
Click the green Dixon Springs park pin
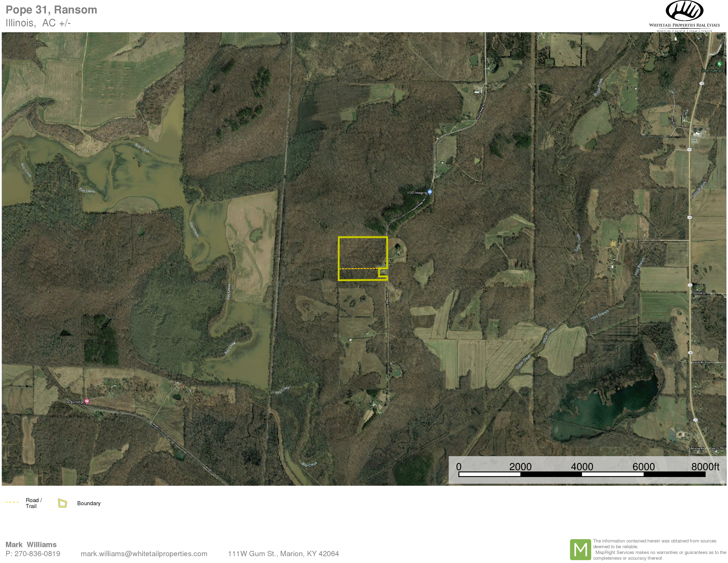pyautogui.click(x=719, y=64)
